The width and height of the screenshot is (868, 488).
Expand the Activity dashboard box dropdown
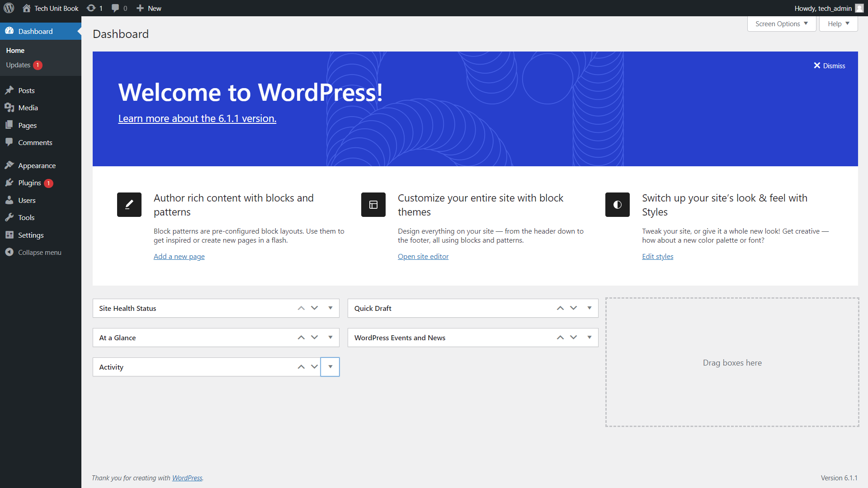coord(330,366)
